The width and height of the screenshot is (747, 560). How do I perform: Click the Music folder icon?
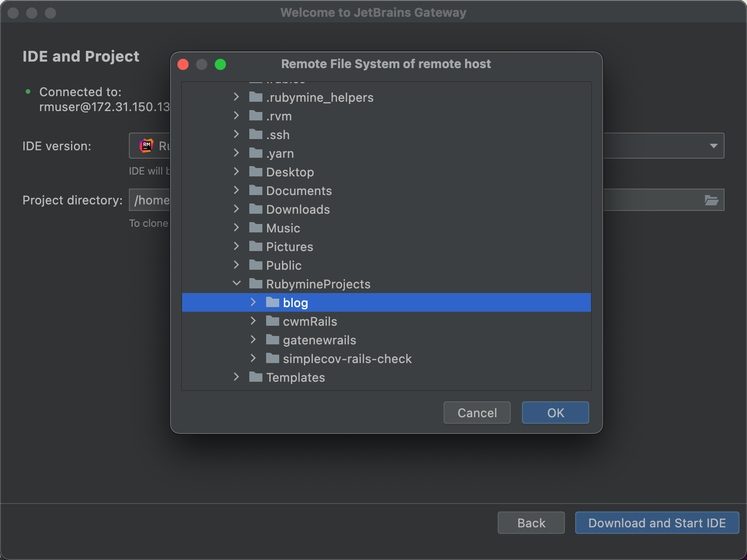click(255, 228)
